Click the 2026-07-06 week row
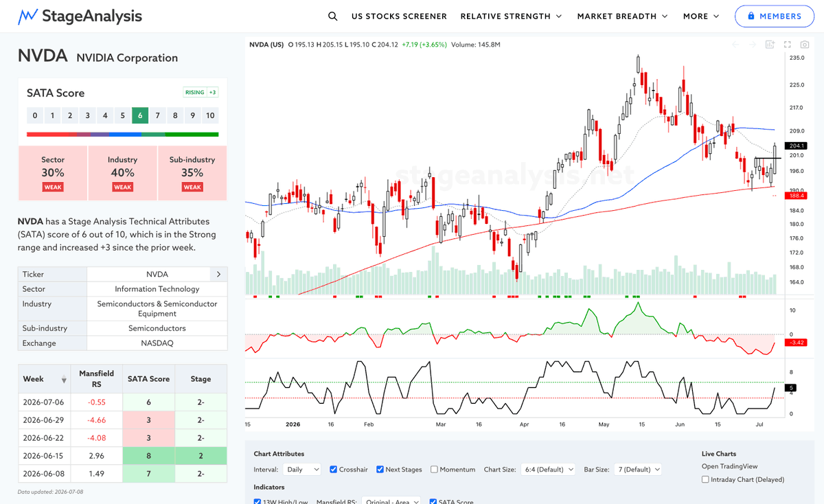This screenshot has width=824, height=504. tap(122, 401)
